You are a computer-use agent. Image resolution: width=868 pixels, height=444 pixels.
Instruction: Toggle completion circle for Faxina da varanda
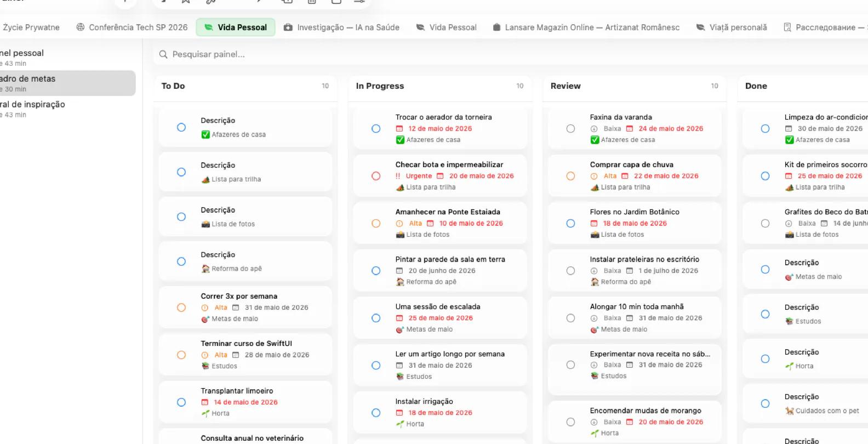coord(570,129)
